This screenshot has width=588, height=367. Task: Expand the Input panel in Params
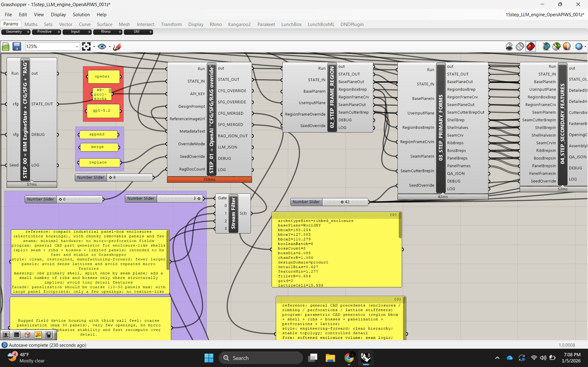pos(89,32)
